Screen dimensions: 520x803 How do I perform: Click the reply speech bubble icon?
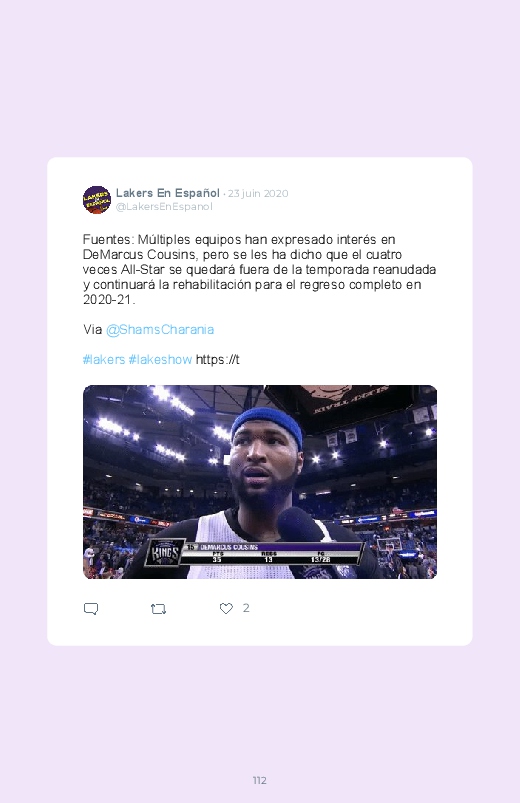tap(91, 609)
